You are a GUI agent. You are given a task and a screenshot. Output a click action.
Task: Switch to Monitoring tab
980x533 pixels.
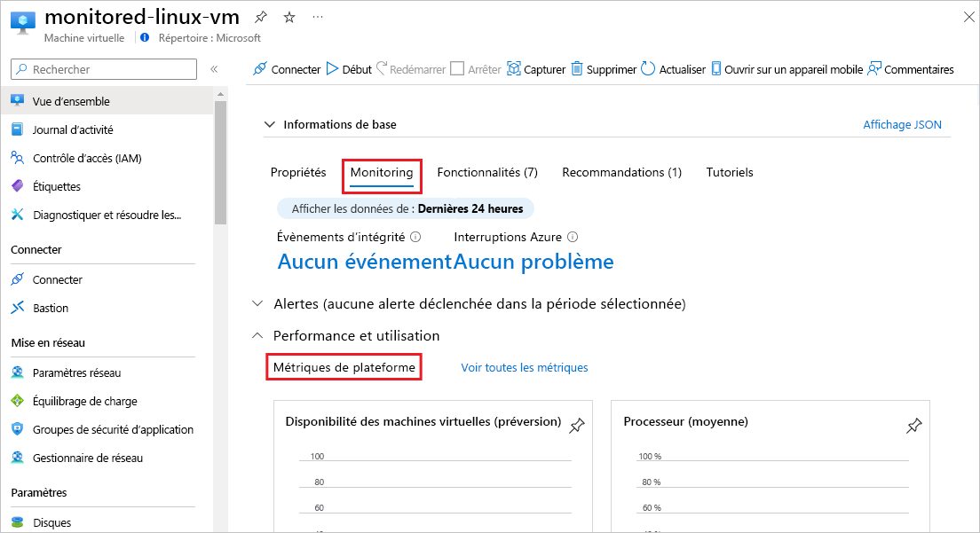(x=382, y=173)
